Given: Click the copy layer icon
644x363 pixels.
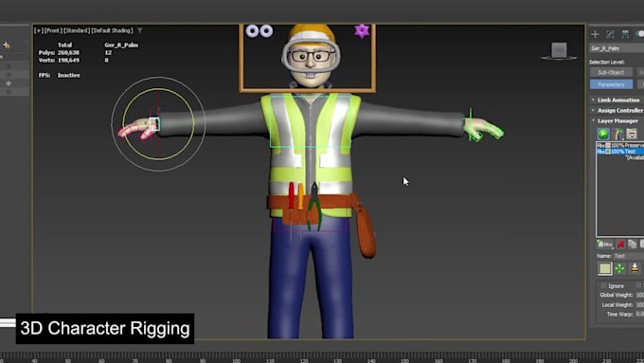Looking at the screenshot, I should click(x=633, y=245).
